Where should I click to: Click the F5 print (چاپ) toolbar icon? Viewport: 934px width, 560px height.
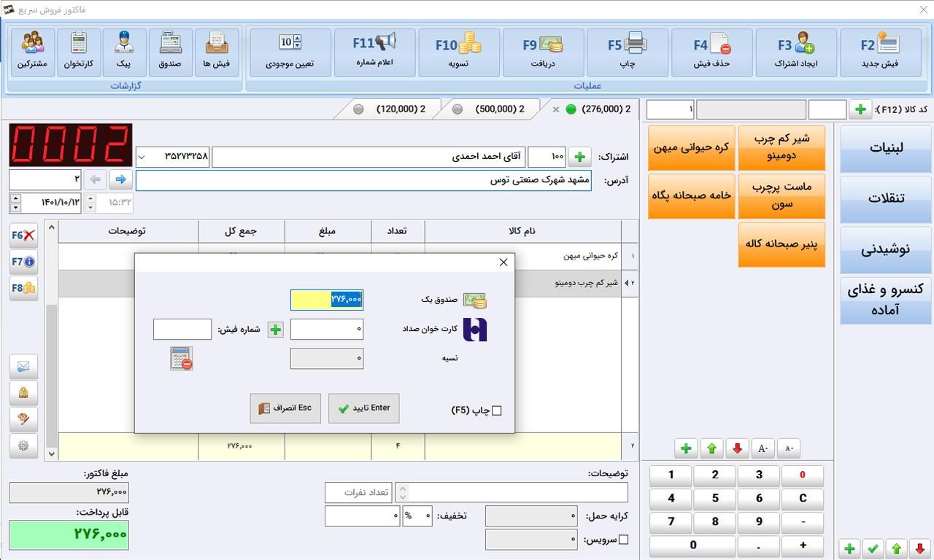[627, 52]
